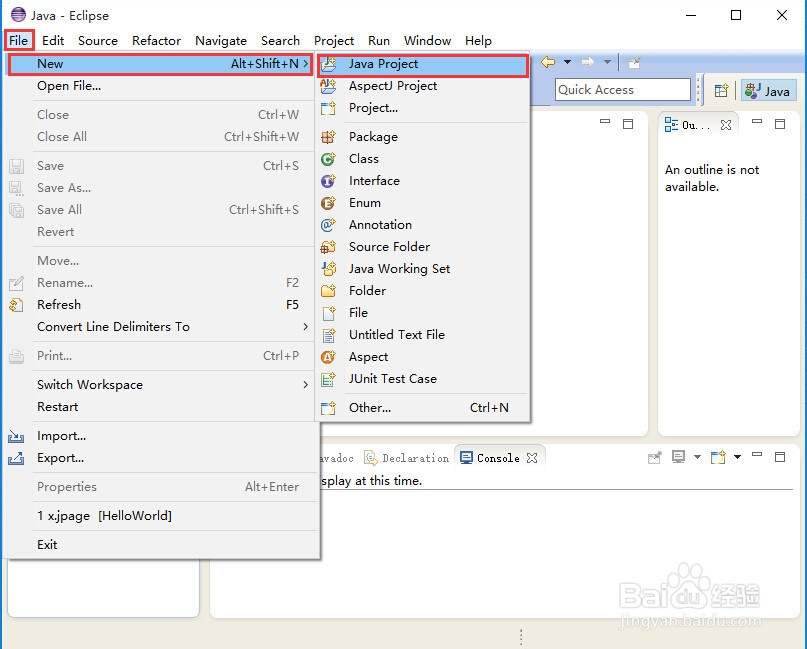
Task: Open Display Selected Console dropdown arrow
Action: (697, 457)
